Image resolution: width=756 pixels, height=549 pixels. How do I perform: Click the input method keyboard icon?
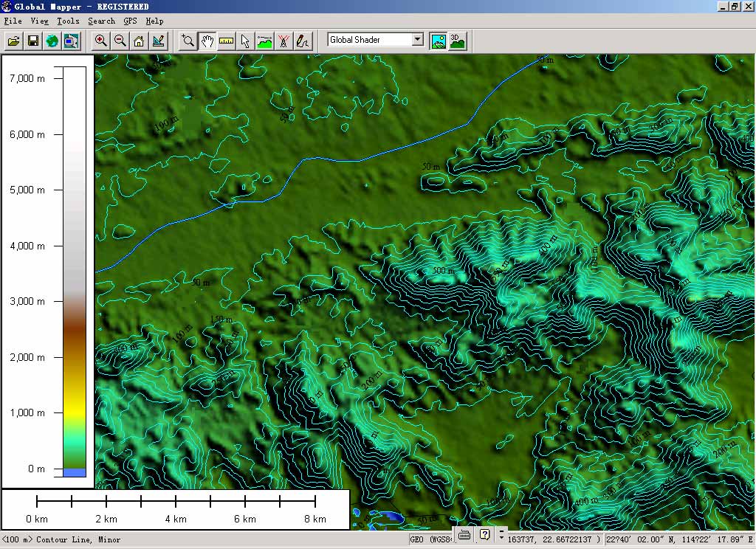pos(464,535)
